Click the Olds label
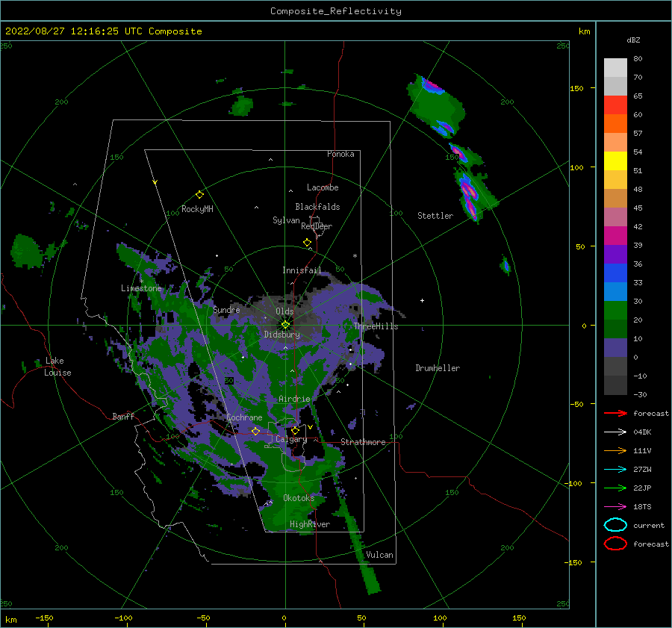Viewport: 672px width, 628px height. (x=284, y=311)
